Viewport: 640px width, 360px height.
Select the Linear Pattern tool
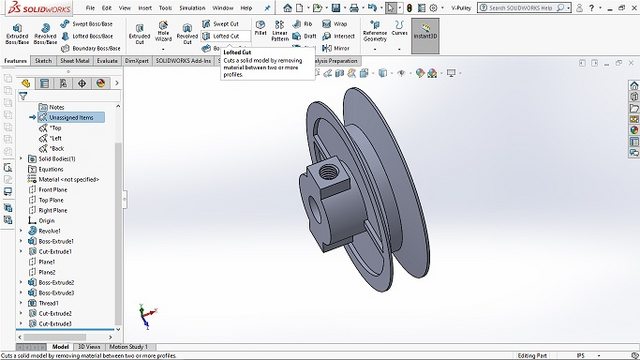tap(280, 31)
